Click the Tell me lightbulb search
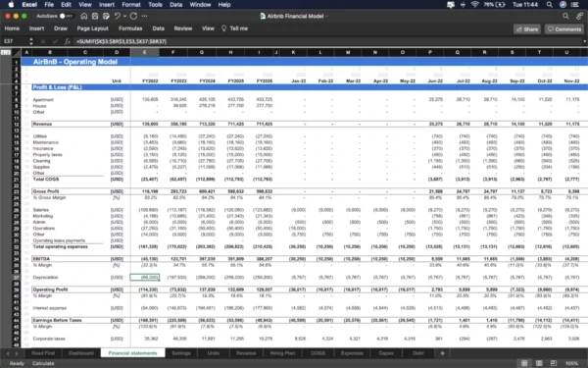This screenshot has height=368, width=588. click(235, 28)
